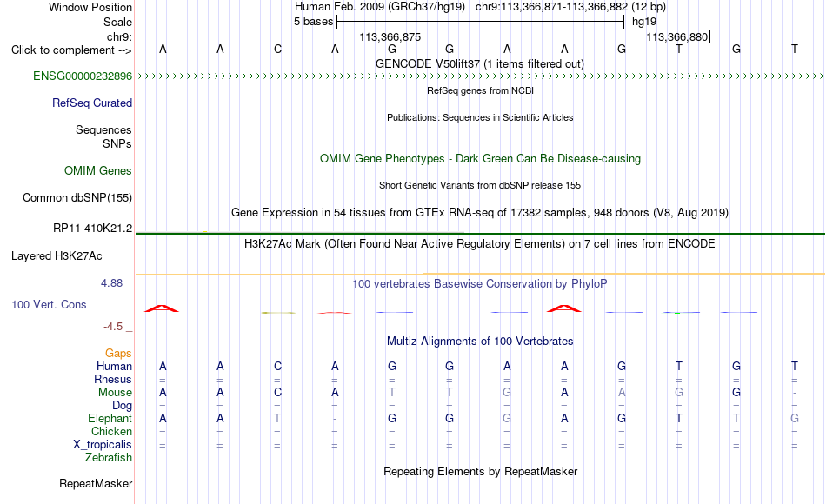Click the 113,366,880 coordinate marker
826x504 pixels.
point(677,36)
